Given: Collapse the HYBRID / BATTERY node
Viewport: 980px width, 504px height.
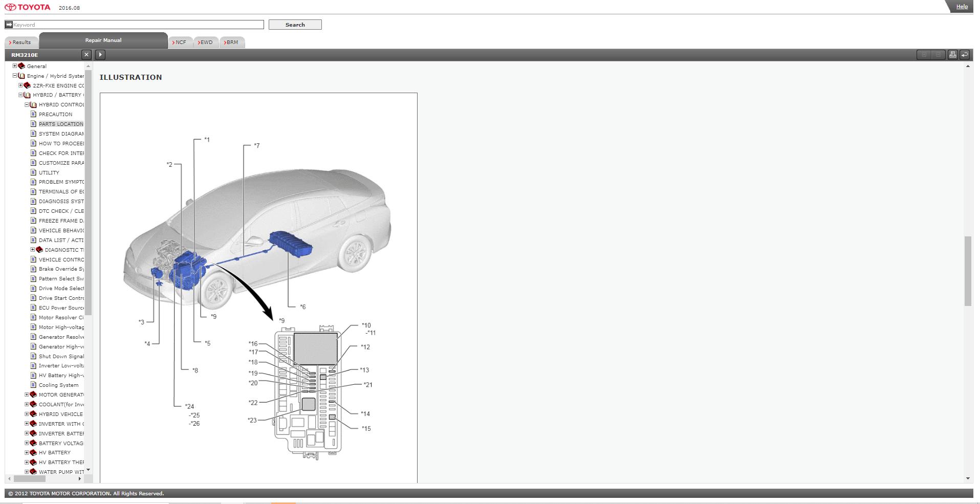Looking at the screenshot, I should click(21, 95).
